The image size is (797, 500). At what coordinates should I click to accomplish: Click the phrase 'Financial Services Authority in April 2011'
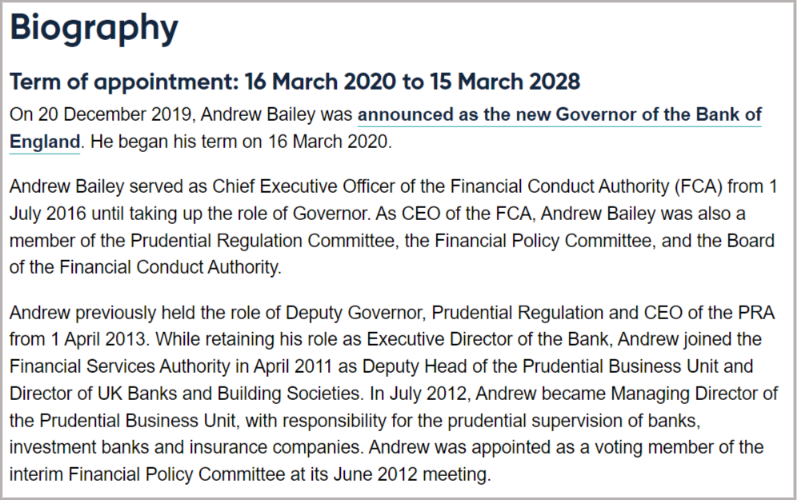pos(170,366)
